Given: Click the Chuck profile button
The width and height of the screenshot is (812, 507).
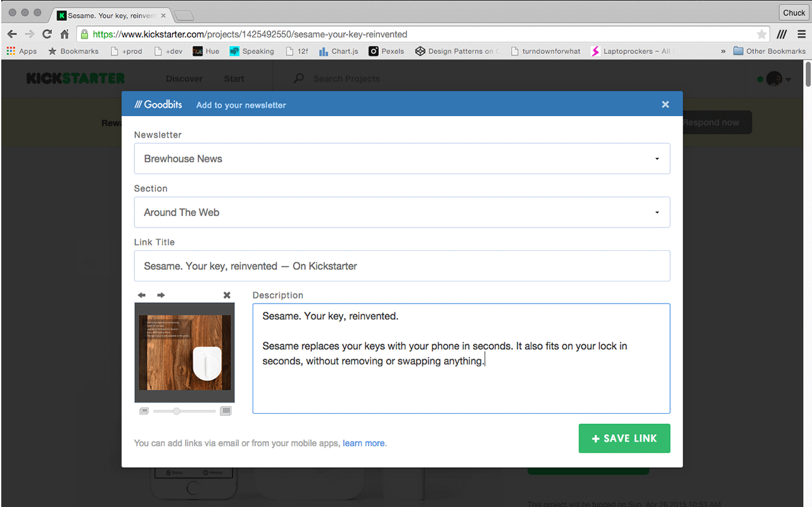Looking at the screenshot, I should pyautogui.click(x=794, y=13).
